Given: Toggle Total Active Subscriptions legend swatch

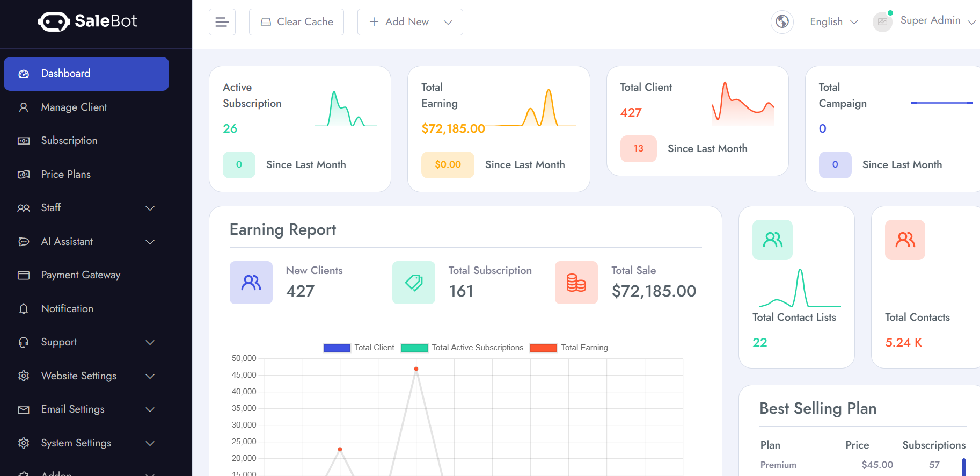Looking at the screenshot, I should [414, 348].
